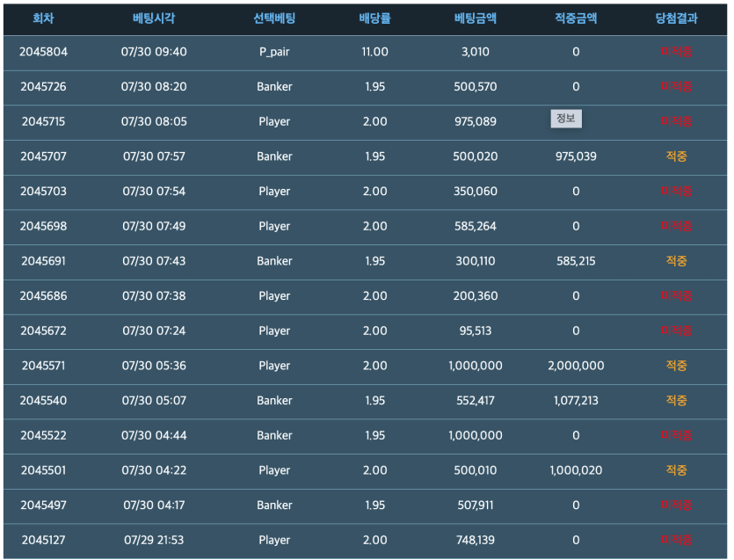Select round number 2045707

coord(43,156)
